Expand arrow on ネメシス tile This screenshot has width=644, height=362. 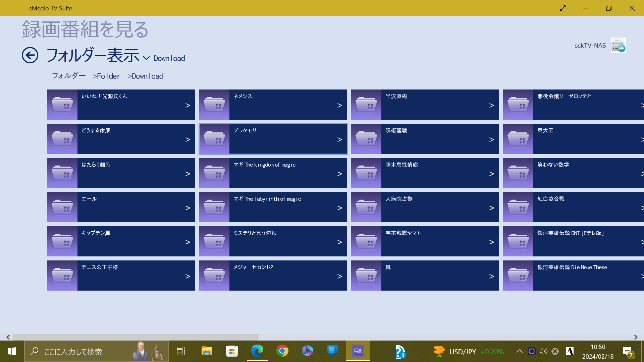coord(340,105)
